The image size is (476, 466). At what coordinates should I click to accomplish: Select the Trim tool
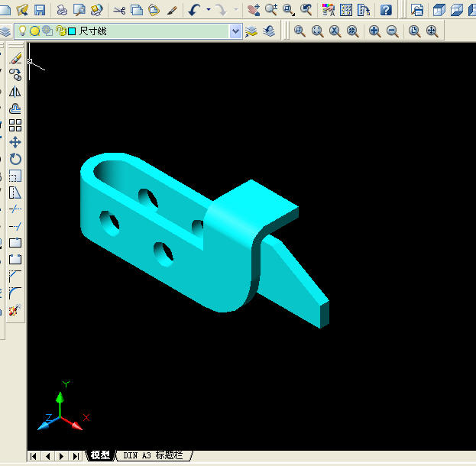click(x=15, y=209)
